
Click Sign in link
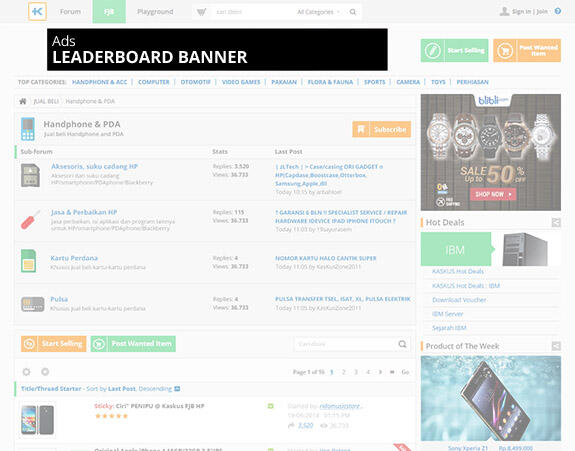(521, 12)
